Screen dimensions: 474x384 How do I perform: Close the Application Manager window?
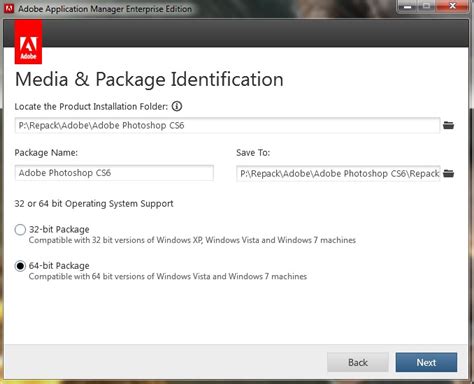click(x=453, y=6)
